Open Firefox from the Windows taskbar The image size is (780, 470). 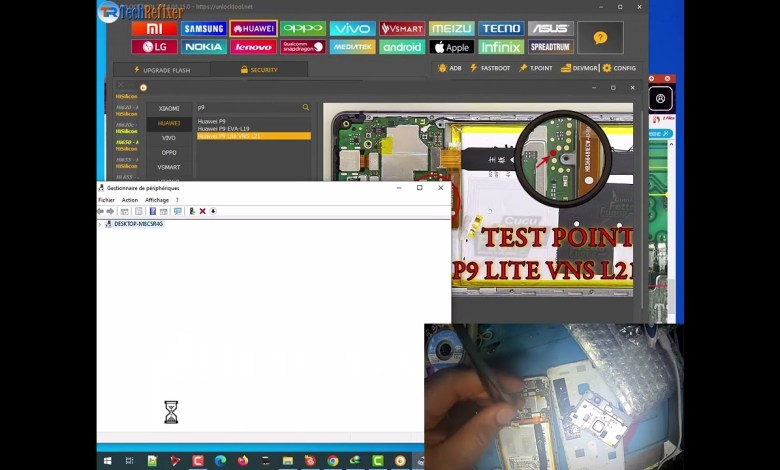(242, 461)
